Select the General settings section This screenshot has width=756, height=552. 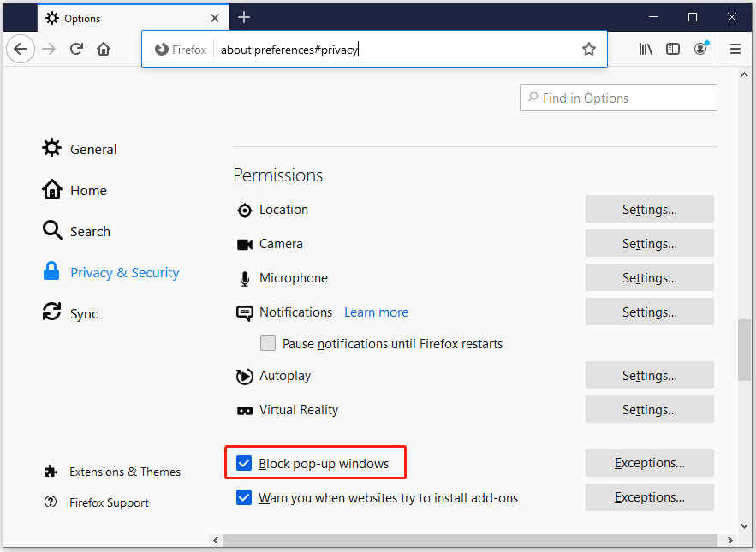click(93, 149)
